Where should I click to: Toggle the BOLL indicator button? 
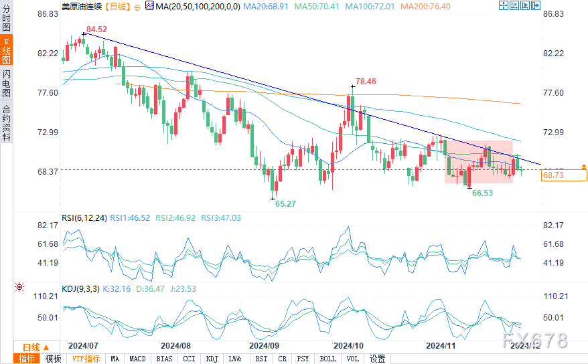pos(327,359)
